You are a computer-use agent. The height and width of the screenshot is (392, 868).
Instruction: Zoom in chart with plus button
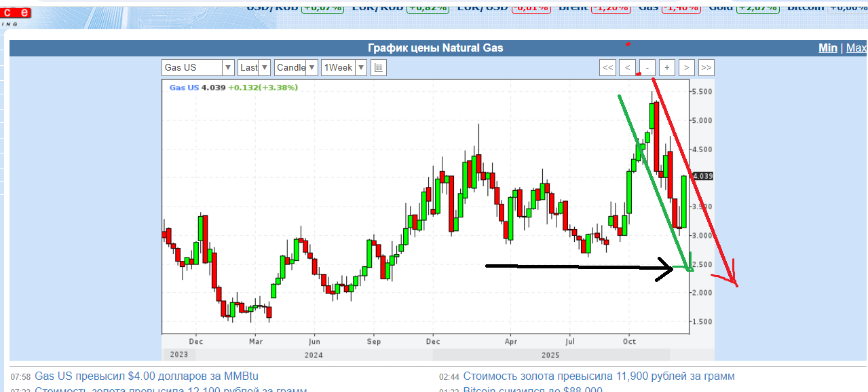point(667,67)
